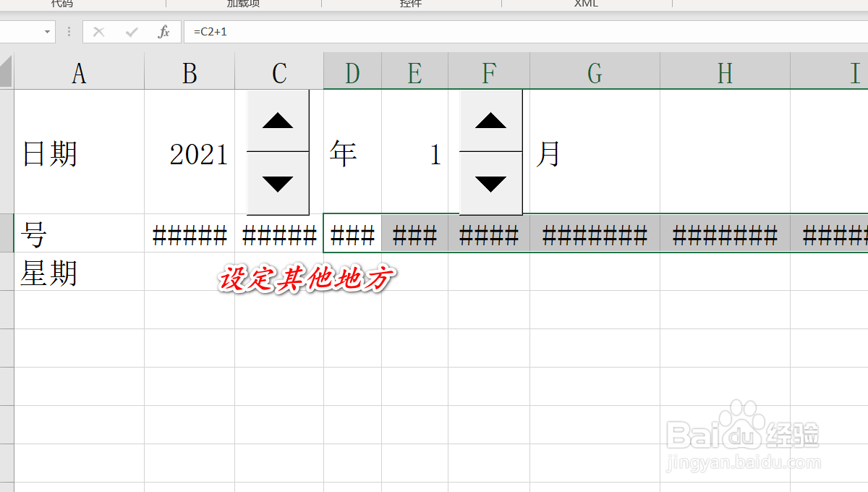Click the 控件 ribbon group label
This screenshot has height=492, width=868.
tap(411, 4)
